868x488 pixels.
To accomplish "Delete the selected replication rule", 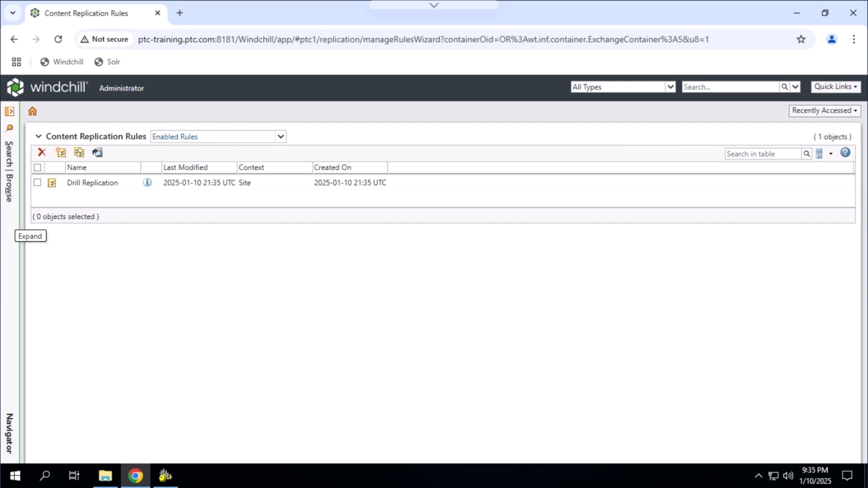I will click(x=42, y=152).
